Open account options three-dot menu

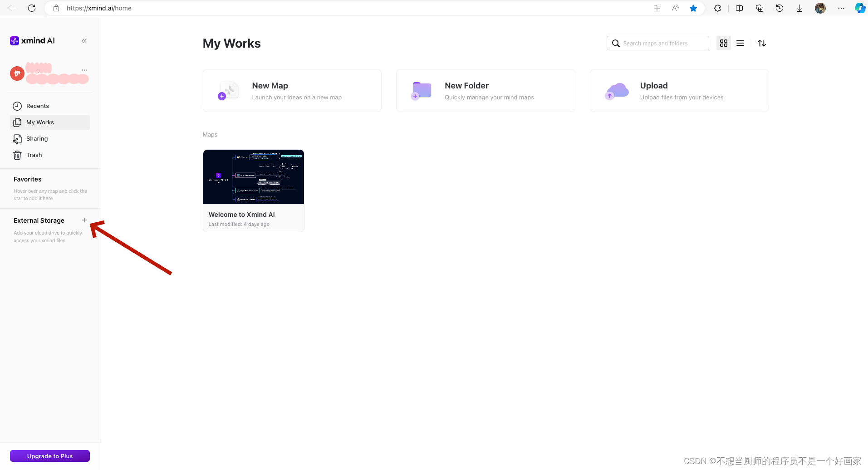click(x=84, y=70)
